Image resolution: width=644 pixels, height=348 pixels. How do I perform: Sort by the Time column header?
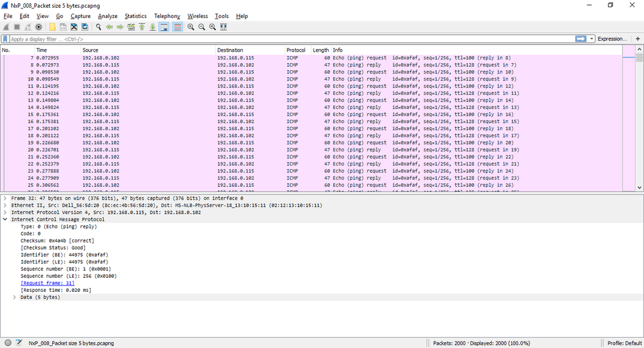click(x=57, y=50)
